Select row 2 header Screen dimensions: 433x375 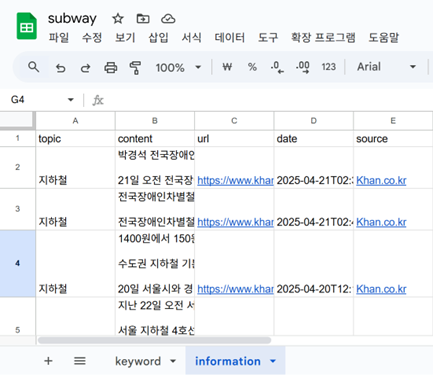tap(17, 167)
